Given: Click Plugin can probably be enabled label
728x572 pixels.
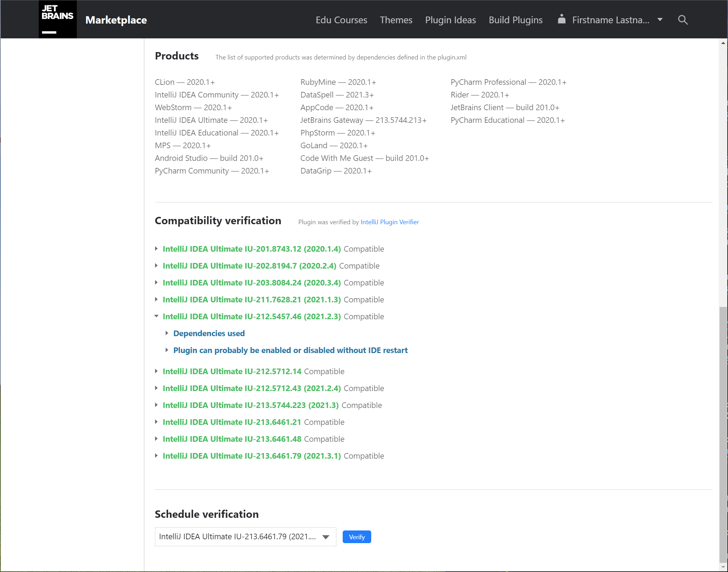Looking at the screenshot, I should tap(290, 350).
